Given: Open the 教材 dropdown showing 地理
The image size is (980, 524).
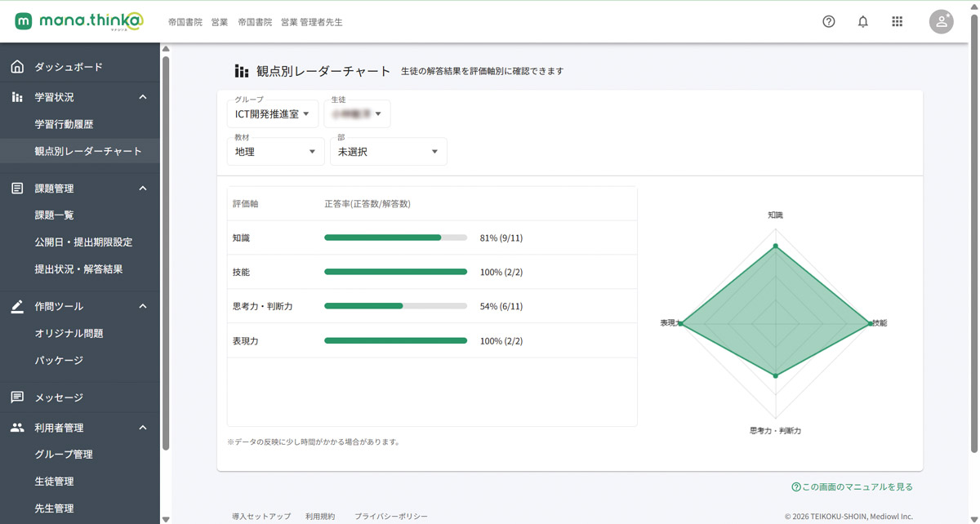Looking at the screenshot, I should click(276, 152).
